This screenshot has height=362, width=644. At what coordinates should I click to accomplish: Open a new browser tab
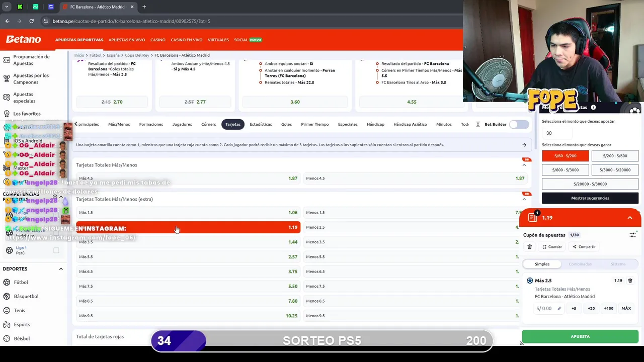coord(144,7)
